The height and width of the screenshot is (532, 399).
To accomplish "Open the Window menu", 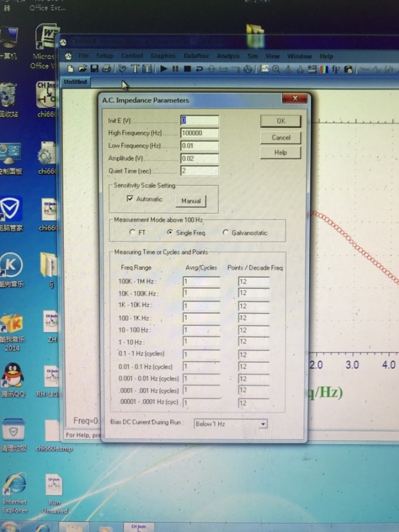I will coord(299,56).
